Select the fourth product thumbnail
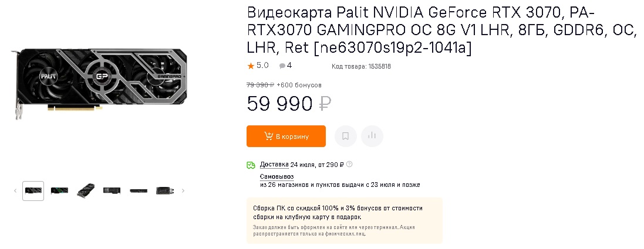The height and width of the screenshot is (249, 644). pos(112,190)
